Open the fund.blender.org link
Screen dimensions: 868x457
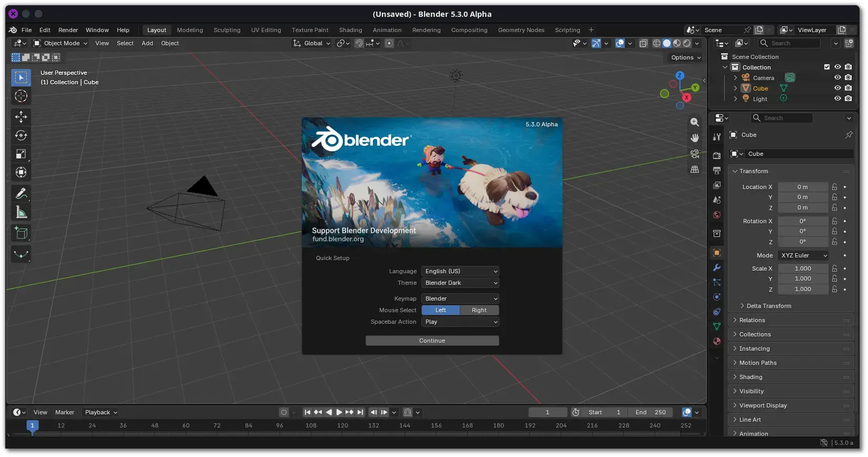(338, 239)
